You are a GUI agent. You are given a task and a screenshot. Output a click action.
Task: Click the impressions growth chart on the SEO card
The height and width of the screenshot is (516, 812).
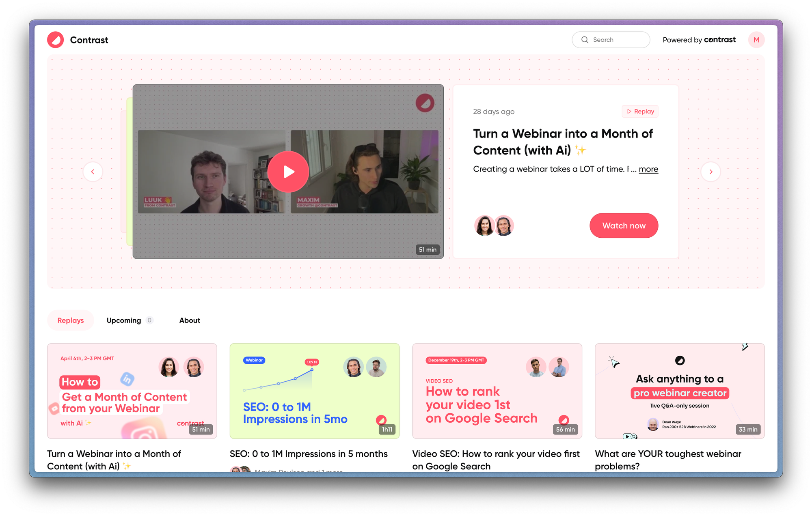pos(278,383)
